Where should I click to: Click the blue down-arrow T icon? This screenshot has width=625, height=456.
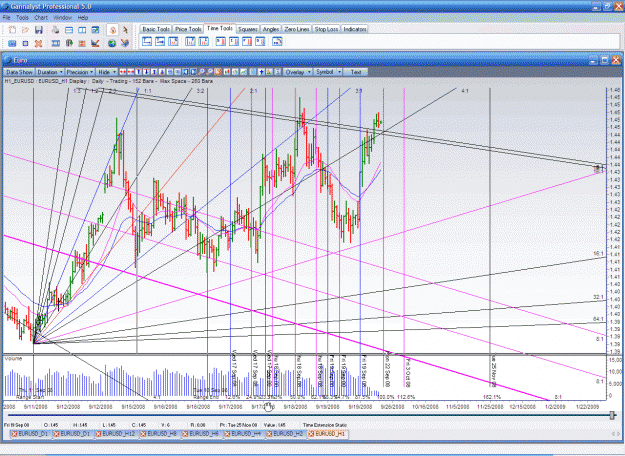tap(146, 72)
